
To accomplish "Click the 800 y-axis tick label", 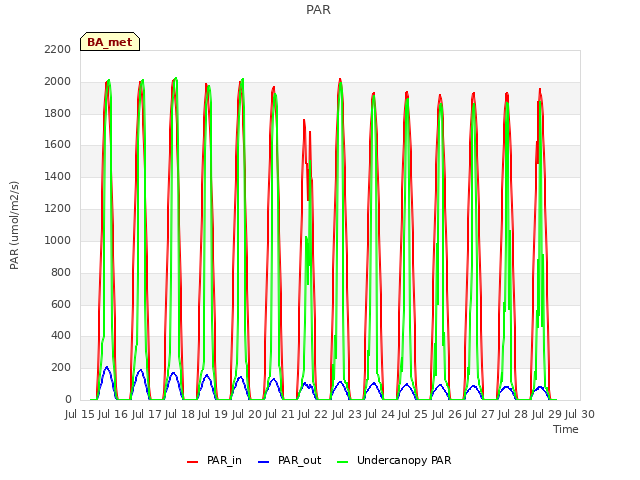I will 61,272.
